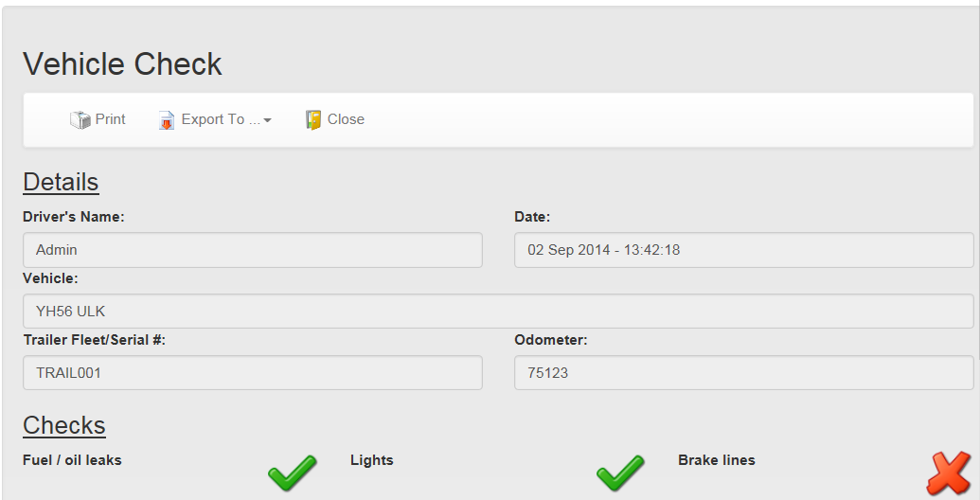Click the Vehicle field YH56 ULK
The height and width of the screenshot is (500, 980).
click(x=498, y=312)
